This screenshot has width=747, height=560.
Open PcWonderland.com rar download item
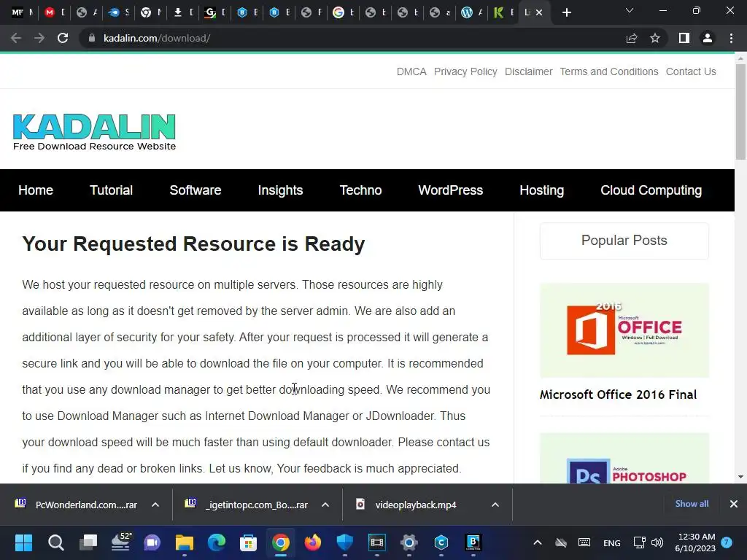(x=76, y=505)
